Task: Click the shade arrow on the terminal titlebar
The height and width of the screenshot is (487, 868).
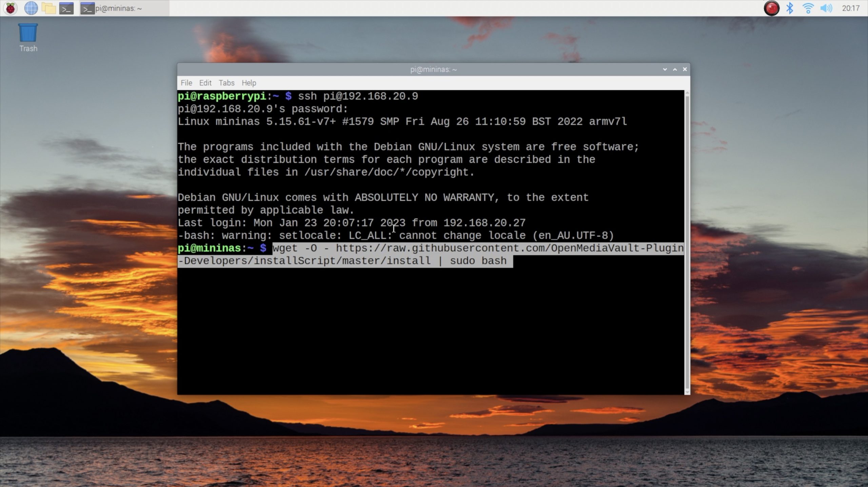Action: coord(674,69)
